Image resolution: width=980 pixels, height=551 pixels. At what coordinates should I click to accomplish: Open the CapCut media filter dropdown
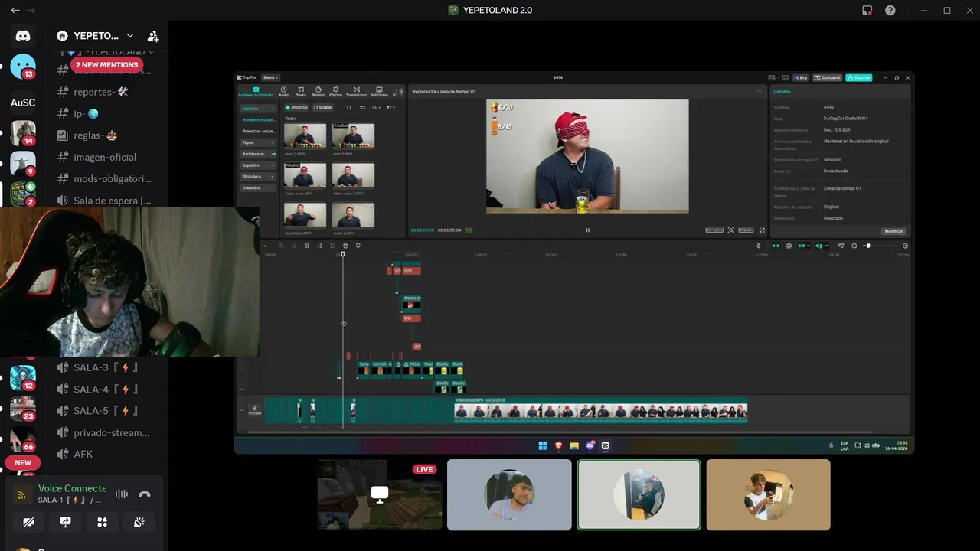390,108
